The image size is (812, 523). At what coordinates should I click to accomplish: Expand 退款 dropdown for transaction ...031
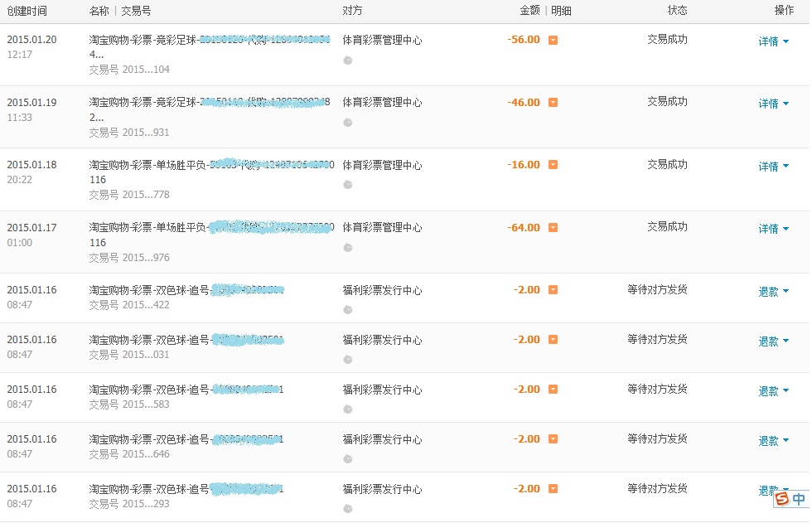[773, 341]
